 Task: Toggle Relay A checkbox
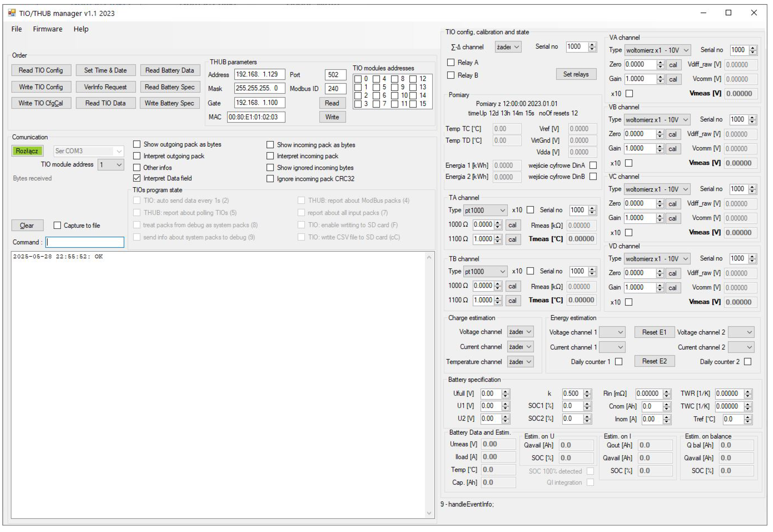click(x=451, y=63)
